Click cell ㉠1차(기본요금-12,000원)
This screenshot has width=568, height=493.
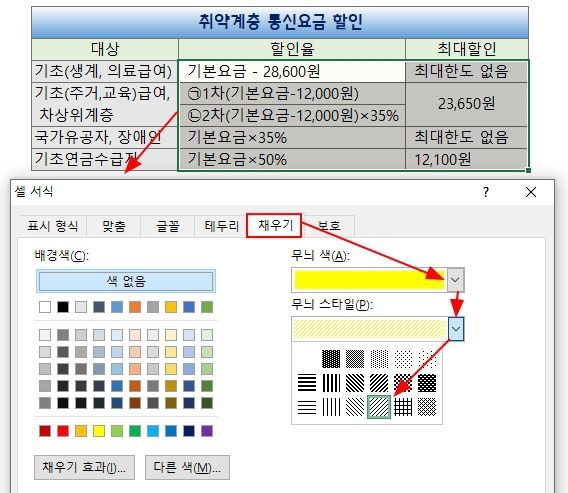292,93
